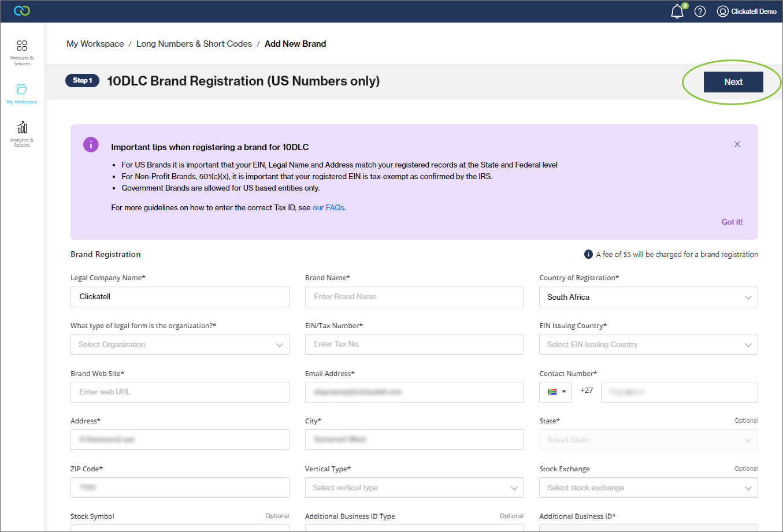Go to My Workspace breadcrumb
The image size is (783, 532).
pyautogui.click(x=95, y=44)
